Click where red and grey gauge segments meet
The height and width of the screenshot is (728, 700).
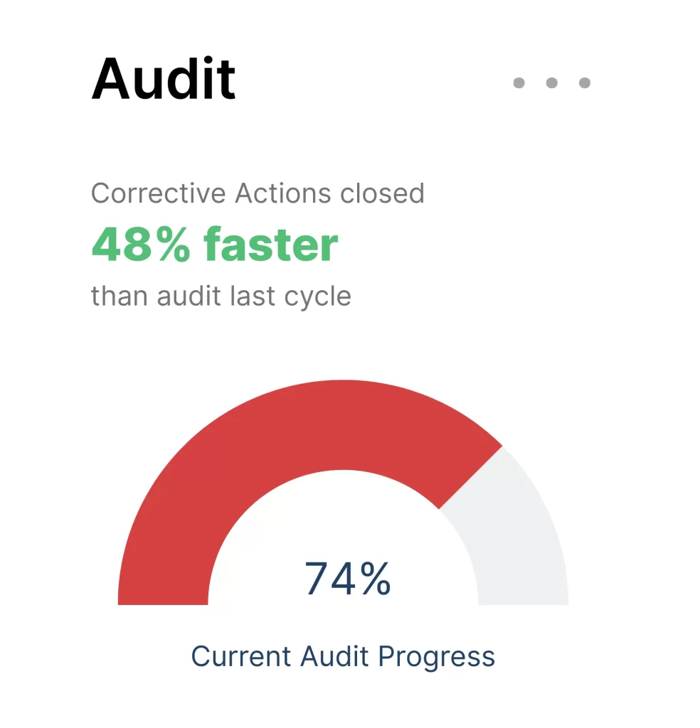(470, 478)
